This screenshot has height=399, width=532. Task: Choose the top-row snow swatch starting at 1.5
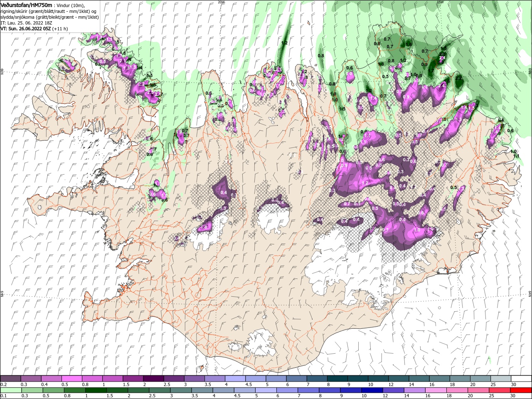[133, 379]
